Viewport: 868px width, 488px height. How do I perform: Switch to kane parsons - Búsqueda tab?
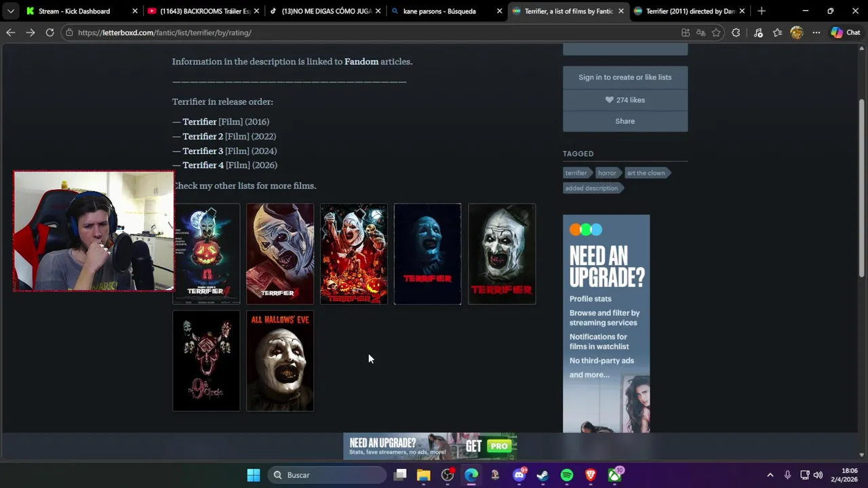(439, 11)
